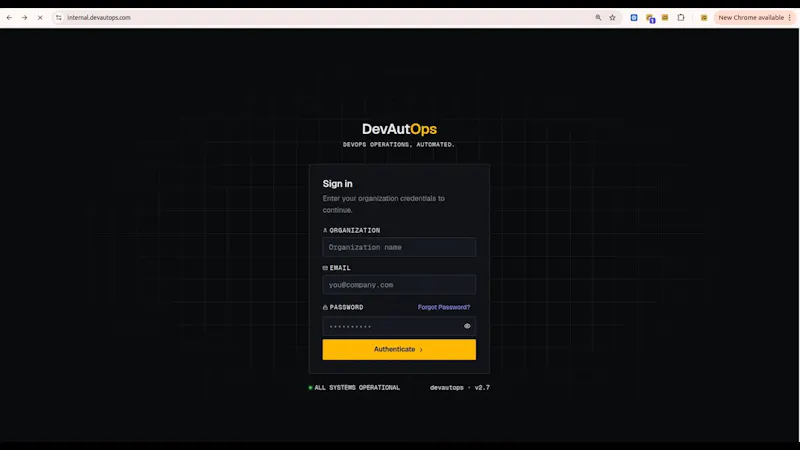Open the yellow extension icon beside puzzle piece
Viewport: 800px width, 450px height.
point(665,17)
